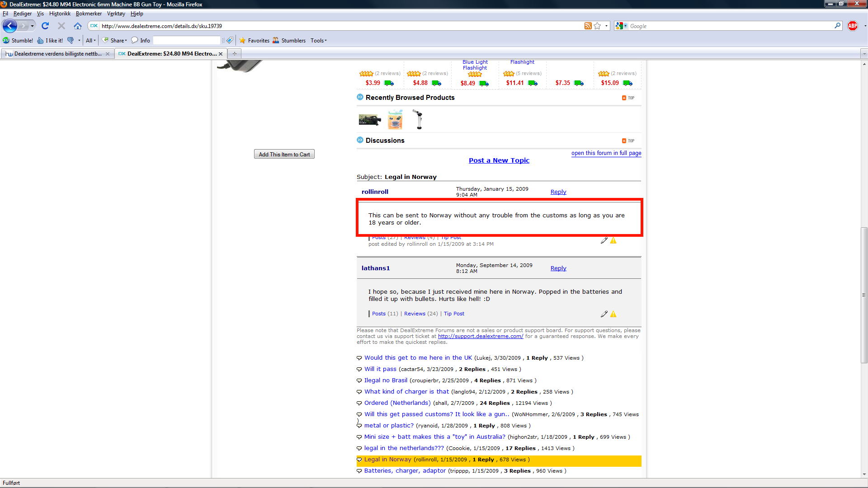Close the Dealextreme verdens billigste tab
Image resolution: width=868 pixels, height=488 pixels.
click(108, 54)
